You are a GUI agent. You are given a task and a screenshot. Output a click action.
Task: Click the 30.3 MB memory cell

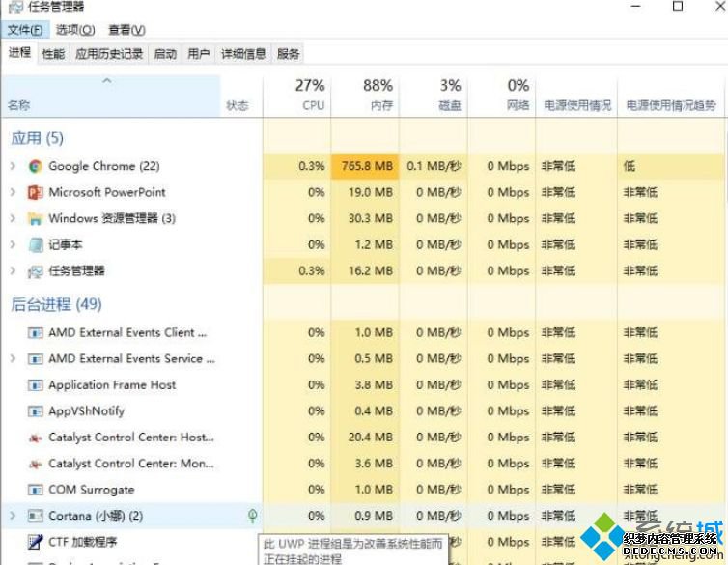(x=365, y=218)
